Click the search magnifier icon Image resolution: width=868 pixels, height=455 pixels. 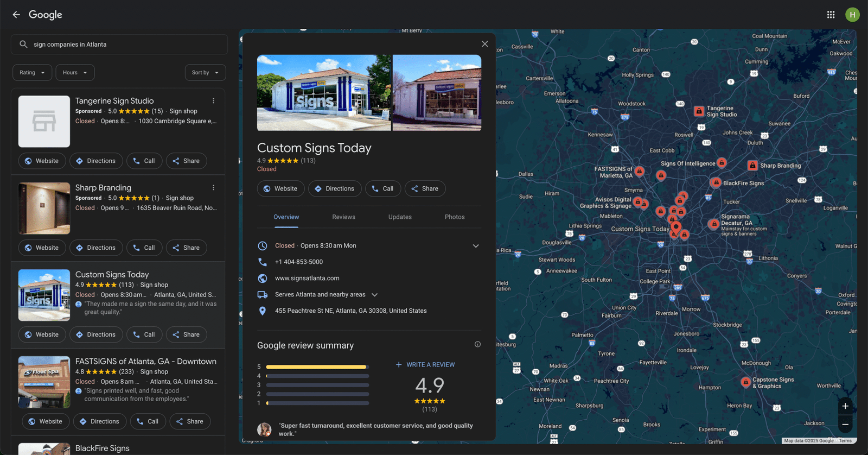23,45
